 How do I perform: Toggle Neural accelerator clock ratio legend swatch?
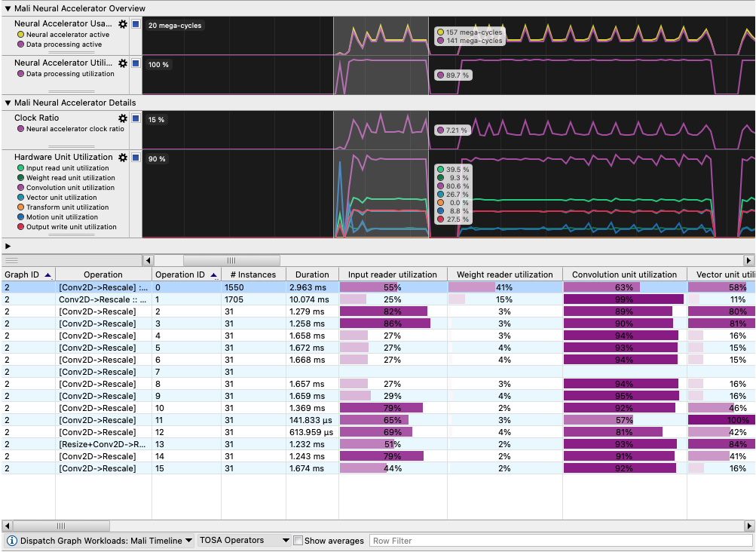tap(21, 129)
